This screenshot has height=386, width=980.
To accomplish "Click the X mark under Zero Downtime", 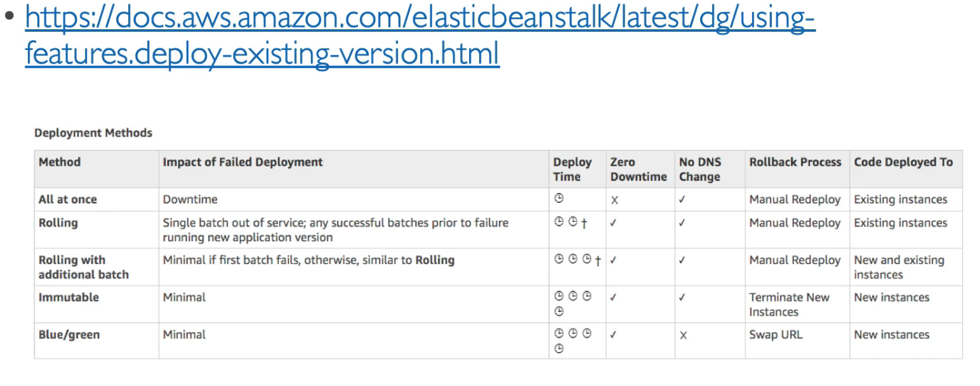I will click(614, 200).
